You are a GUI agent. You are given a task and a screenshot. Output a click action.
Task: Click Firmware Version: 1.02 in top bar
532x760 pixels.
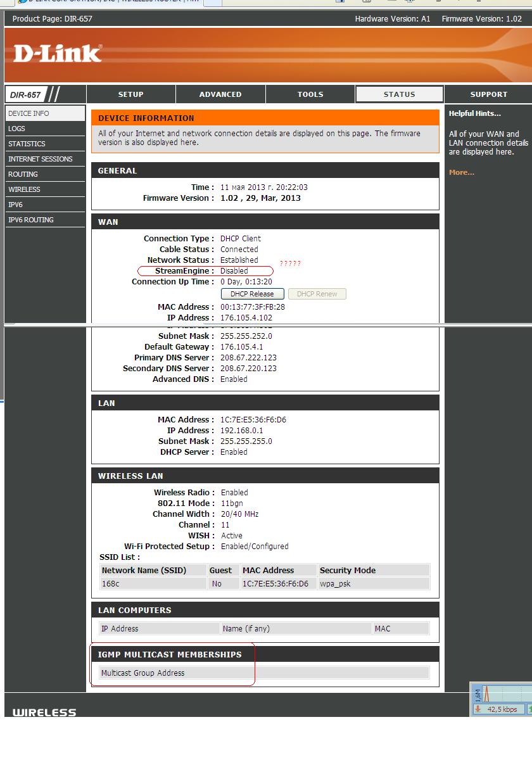pos(482,19)
